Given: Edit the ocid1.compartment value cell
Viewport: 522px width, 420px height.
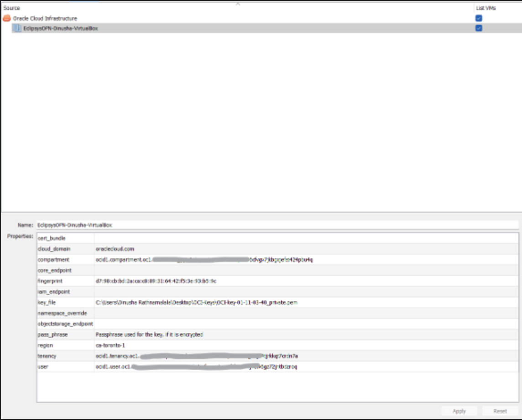Looking at the screenshot, I should point(306,259).
